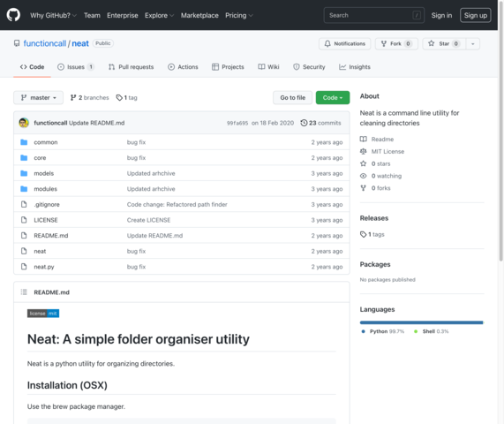Screen dimensions: 504x424
Task: Click functioncall's avatar in the commit row
Action: coord(24,123)
